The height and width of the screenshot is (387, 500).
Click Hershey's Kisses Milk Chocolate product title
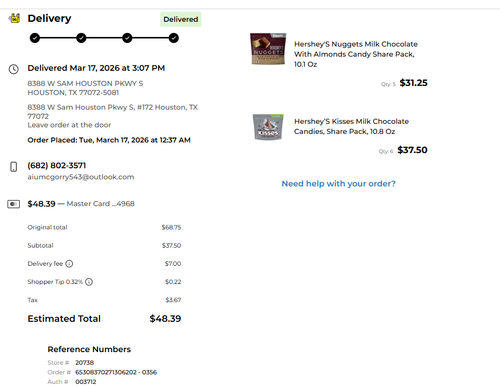351,126
